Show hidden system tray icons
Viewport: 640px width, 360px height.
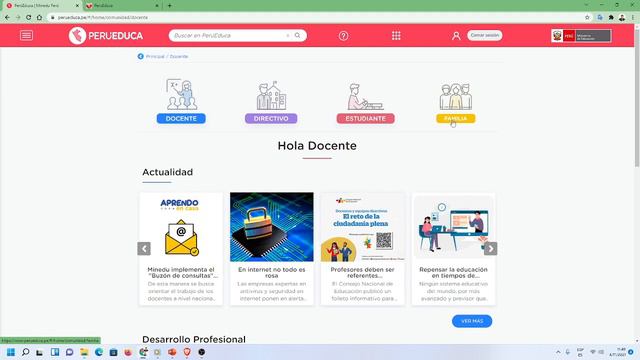pos(558,352)
